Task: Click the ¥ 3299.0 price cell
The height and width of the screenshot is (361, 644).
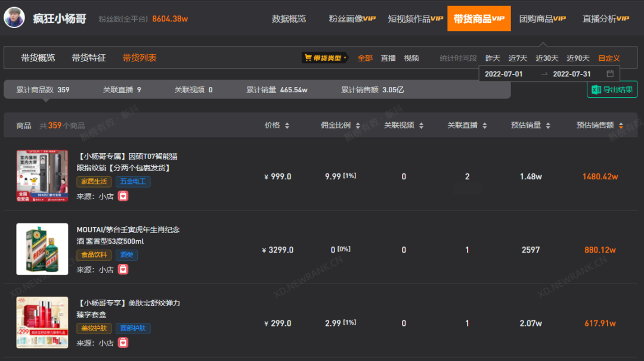Action: click(x=278, y=250)
